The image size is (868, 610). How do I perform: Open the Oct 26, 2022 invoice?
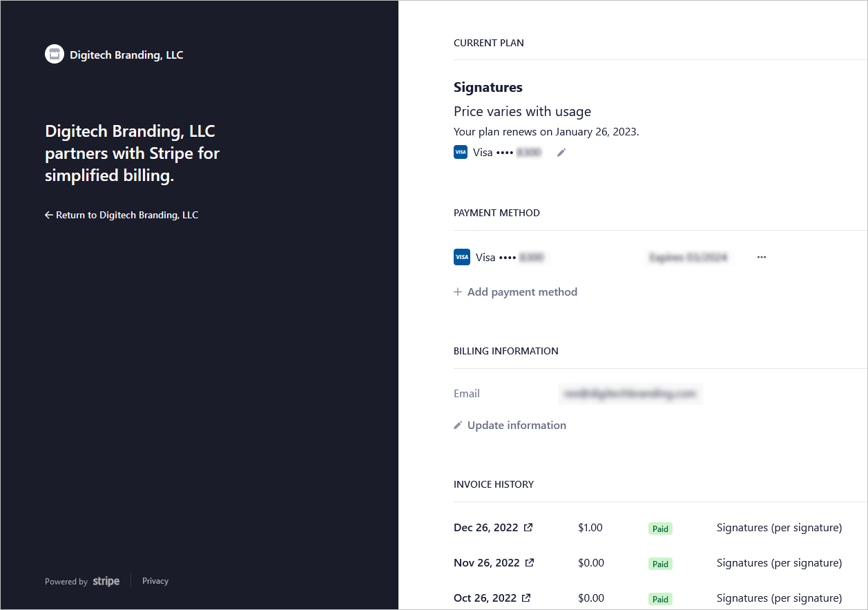click(x=492, y=598)
